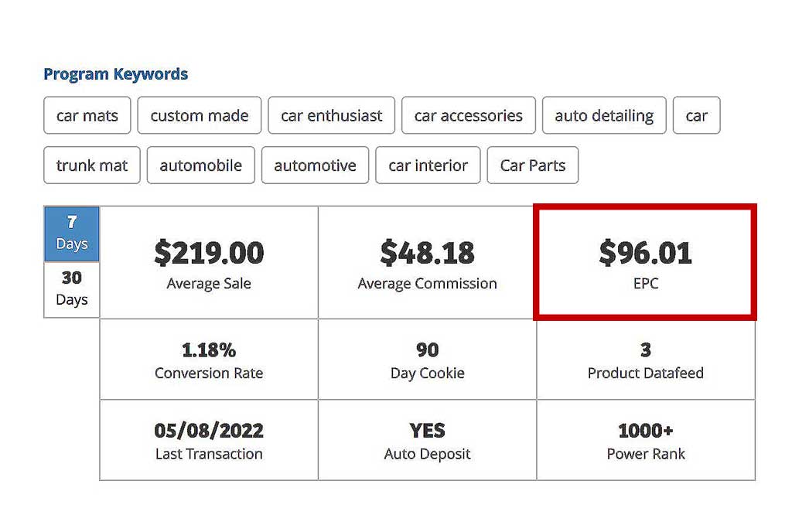This screenshot has height=532, width=792.
Task: Select the "automotive" keyword tag
Action: 315,165
